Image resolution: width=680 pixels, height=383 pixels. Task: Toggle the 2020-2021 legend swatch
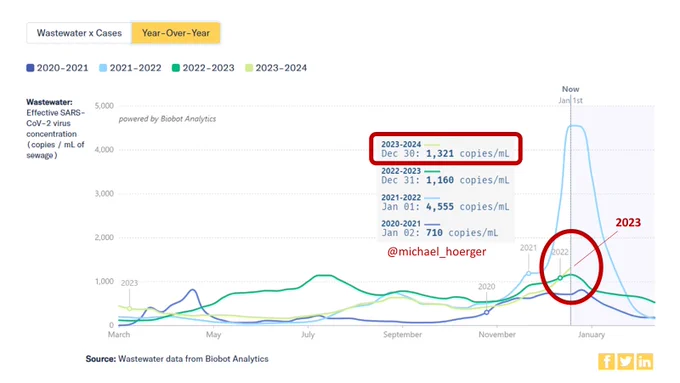[30, 68]
